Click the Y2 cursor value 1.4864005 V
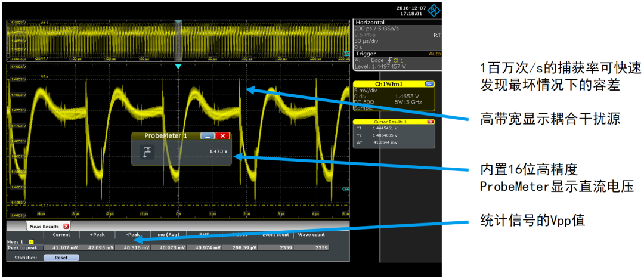The width and height of the screenshot is (644, 279). [x=385, y=135]
